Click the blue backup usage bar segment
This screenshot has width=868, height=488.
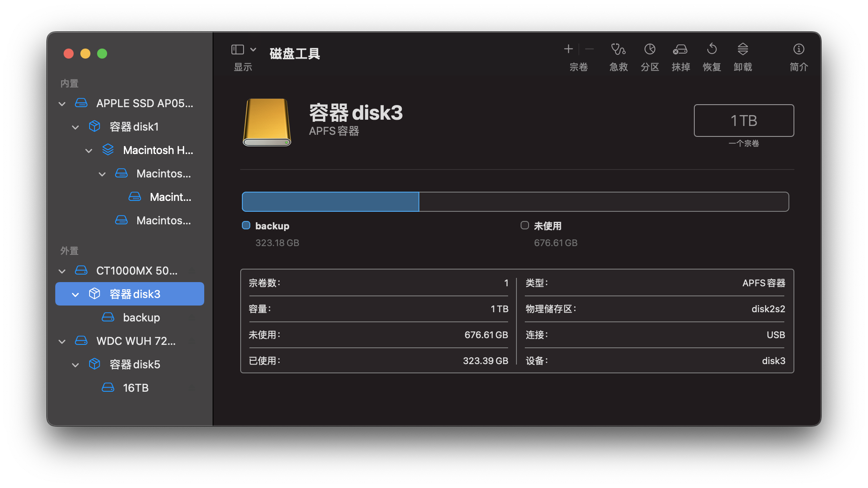point(330,202)
